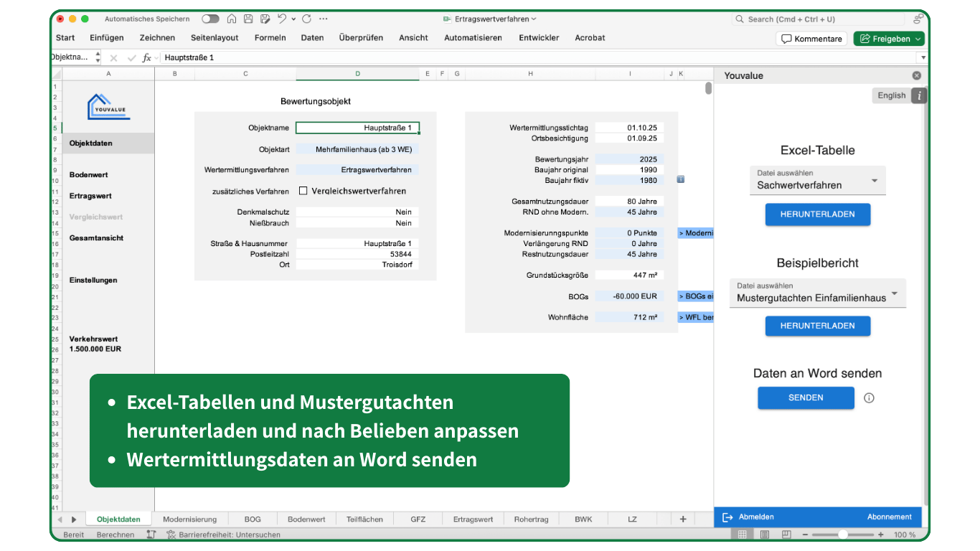
Task: Click the Undo icon in the toolbar
Action: pos(282,19)
